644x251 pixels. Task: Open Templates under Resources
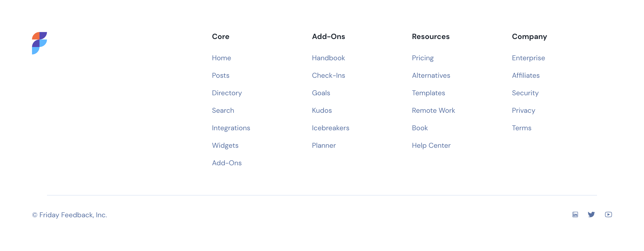pyautogui.click(x=428, y=93)
